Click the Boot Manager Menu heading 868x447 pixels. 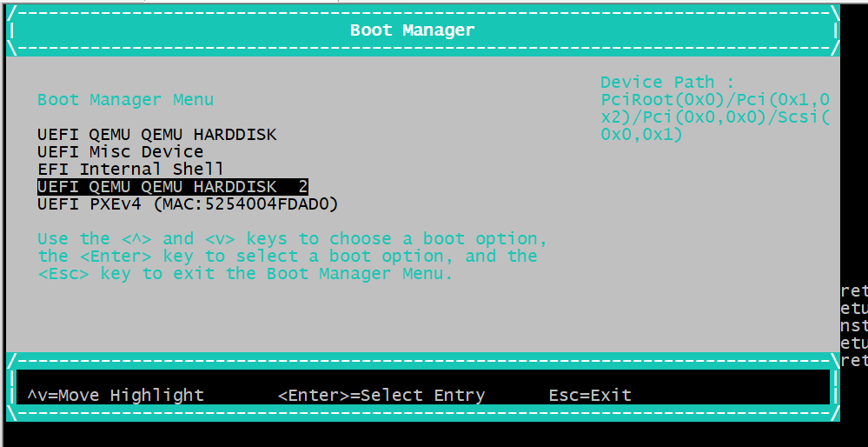click(x=125, y=100)
